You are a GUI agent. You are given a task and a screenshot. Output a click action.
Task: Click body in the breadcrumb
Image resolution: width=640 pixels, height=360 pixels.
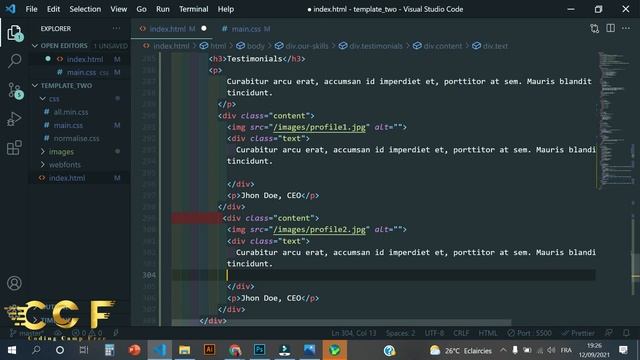coord(255,46)
